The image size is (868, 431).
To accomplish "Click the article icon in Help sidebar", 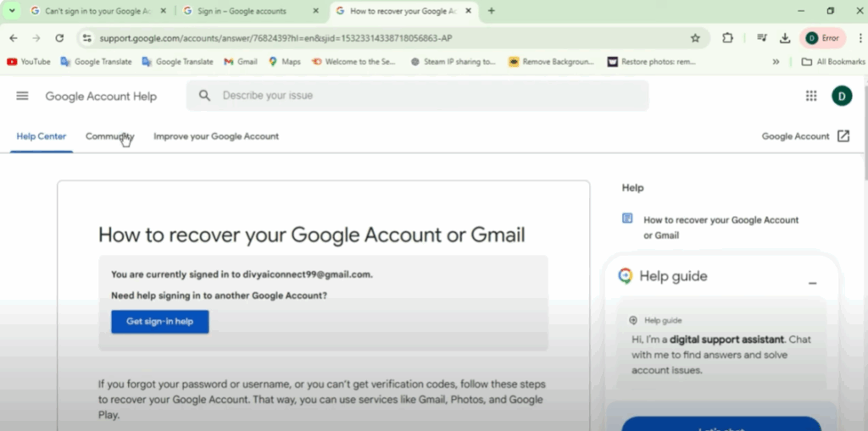I will tap(627, 218).
